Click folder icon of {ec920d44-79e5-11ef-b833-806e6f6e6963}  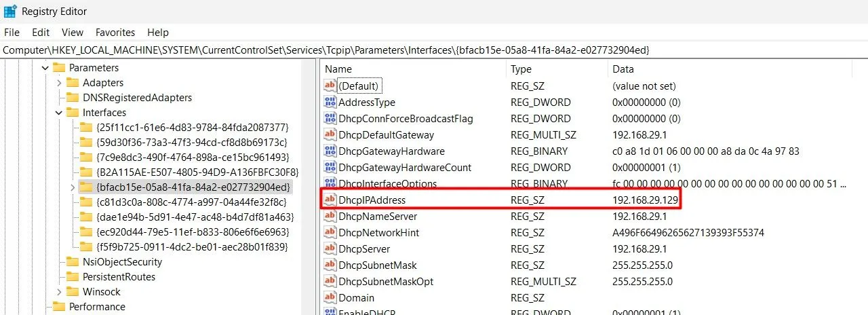(86, 232)
